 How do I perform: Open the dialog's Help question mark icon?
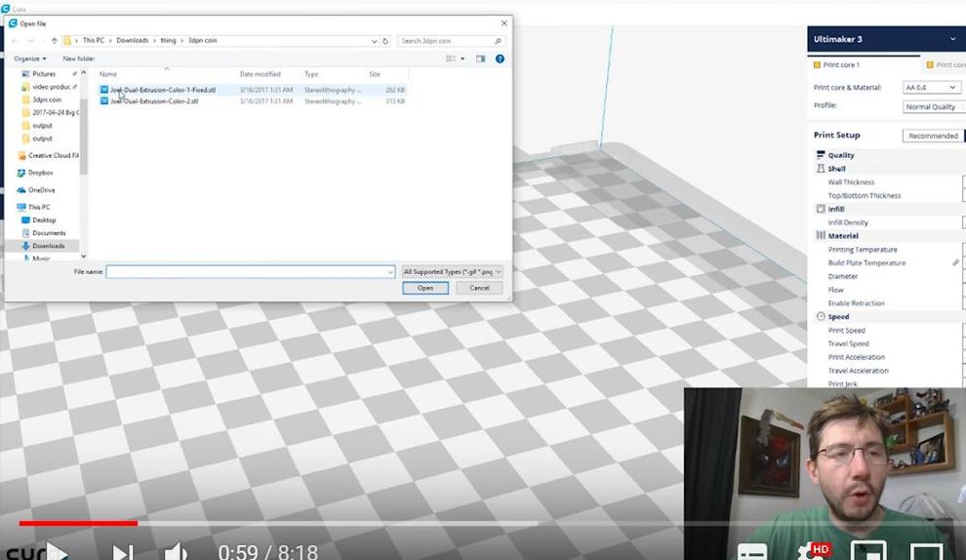500,59
